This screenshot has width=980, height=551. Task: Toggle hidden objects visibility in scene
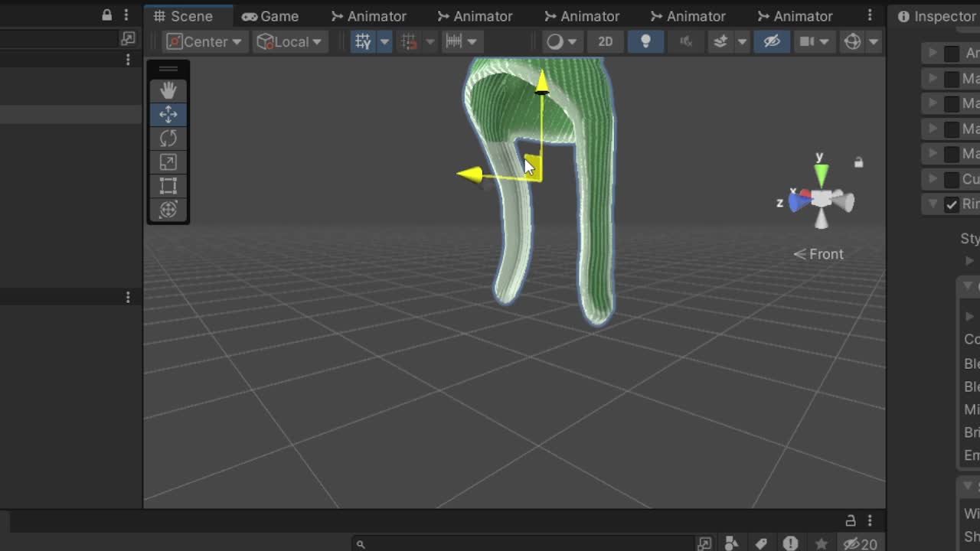coord(771,41)
